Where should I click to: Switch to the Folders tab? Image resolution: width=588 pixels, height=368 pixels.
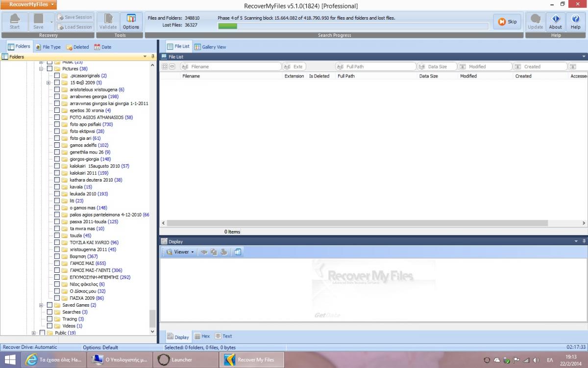tap(19, 47)
